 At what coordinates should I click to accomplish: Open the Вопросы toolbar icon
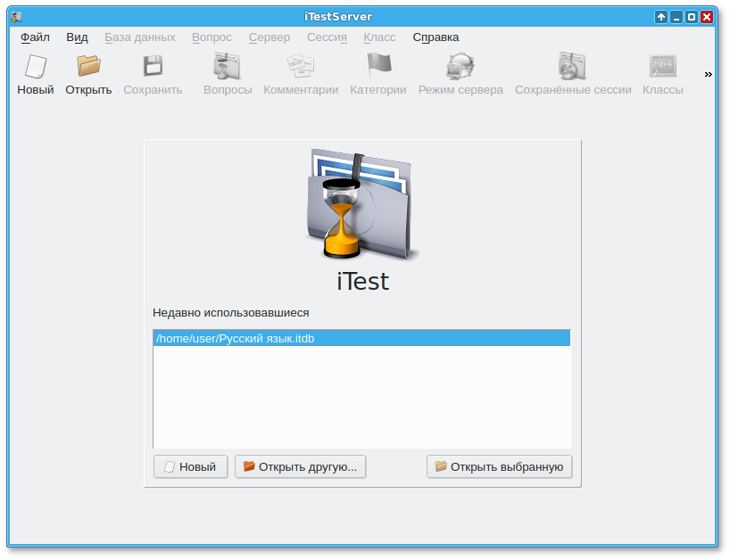click(228, 66)
